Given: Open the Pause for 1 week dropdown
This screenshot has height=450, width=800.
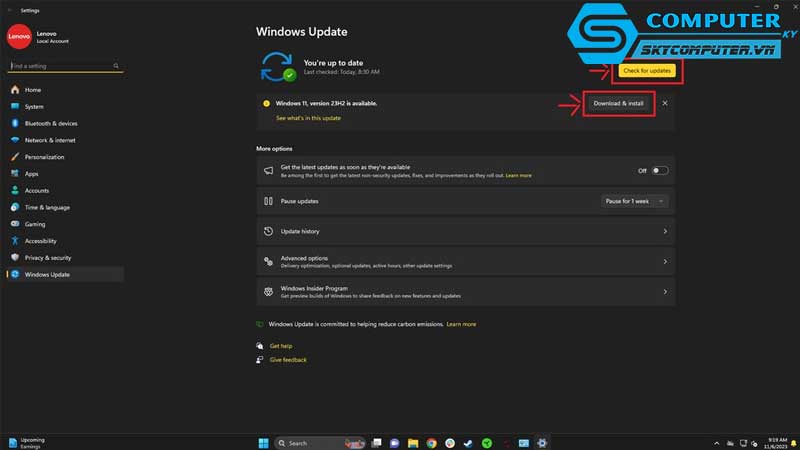Looking at the screenshot, I should pos(635,201).
